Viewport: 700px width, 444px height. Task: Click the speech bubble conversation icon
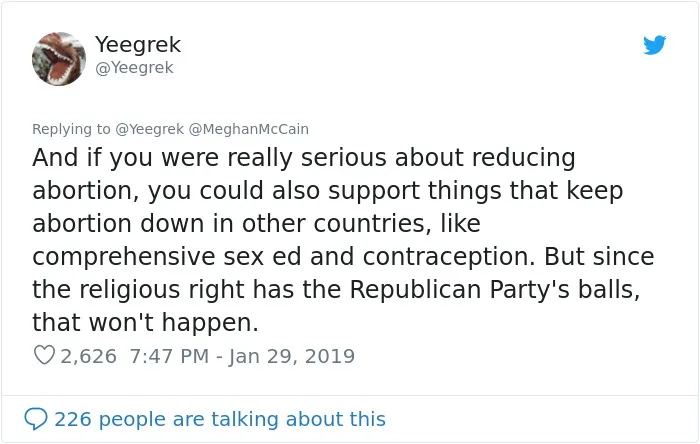[36, 419]
